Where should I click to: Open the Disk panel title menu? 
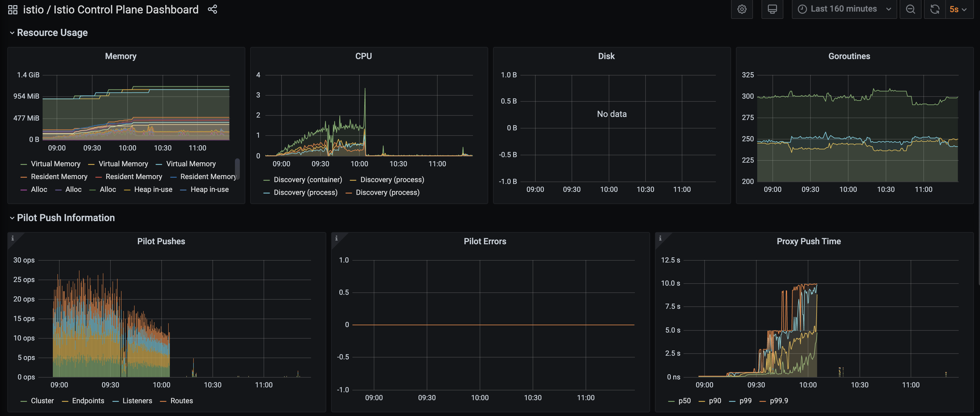[x=606, y=56]
